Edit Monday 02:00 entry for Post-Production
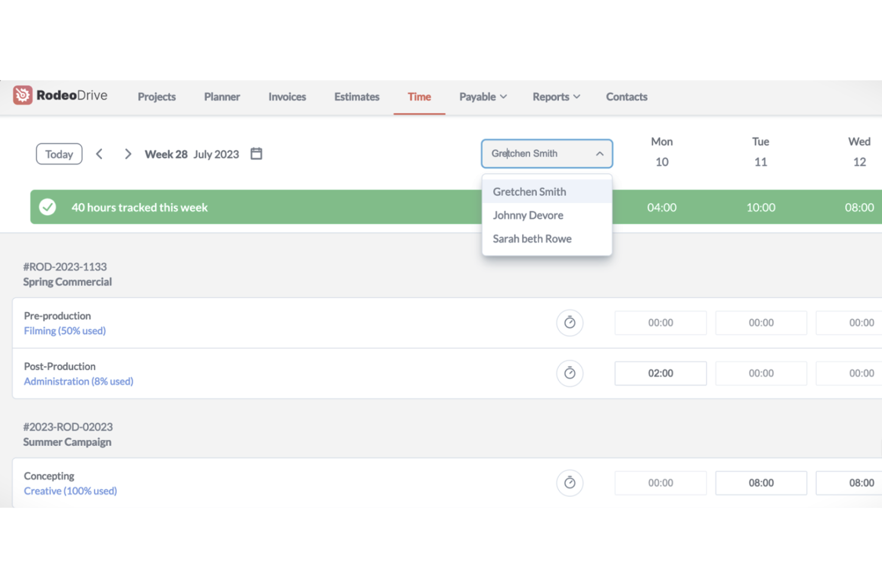The height and width of the screenshot is (588, 882). pos(660,373)
